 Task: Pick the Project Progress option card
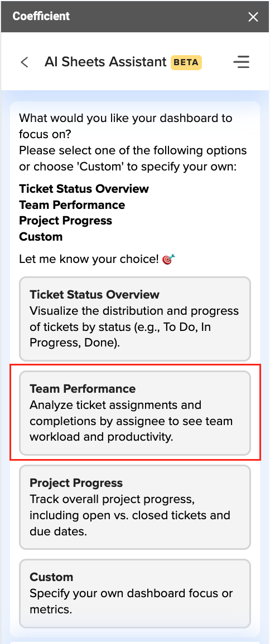[135, 507]
